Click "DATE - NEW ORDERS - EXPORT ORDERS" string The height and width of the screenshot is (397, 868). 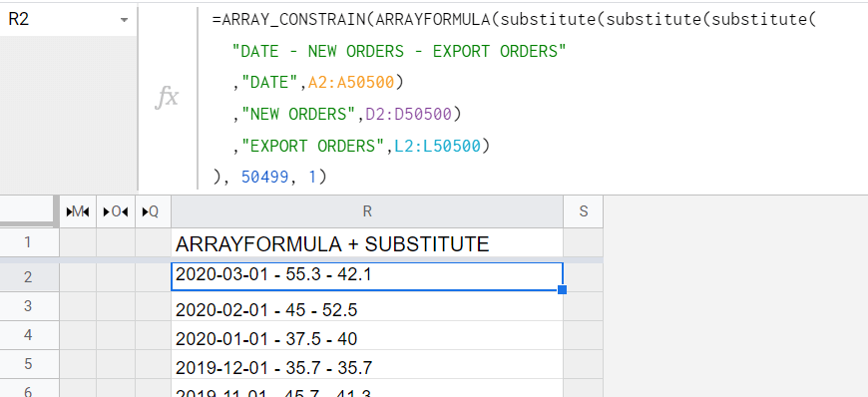click(x=399, y=51)
